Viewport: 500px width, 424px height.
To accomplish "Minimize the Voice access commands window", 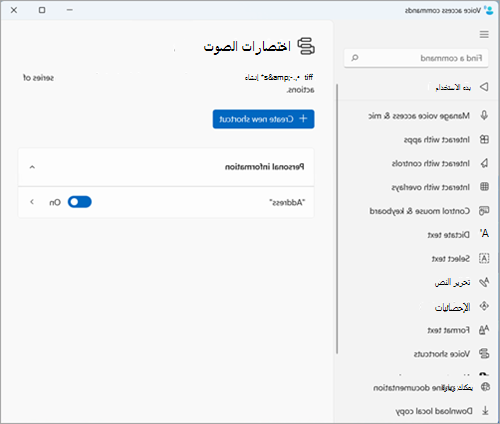I will pos(70,10).
